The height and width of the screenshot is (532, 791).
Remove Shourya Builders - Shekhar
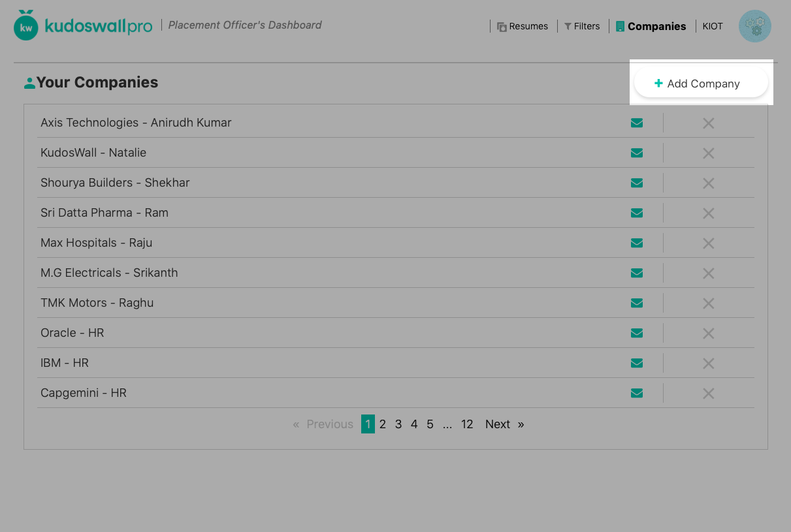[x=708, y=183]
